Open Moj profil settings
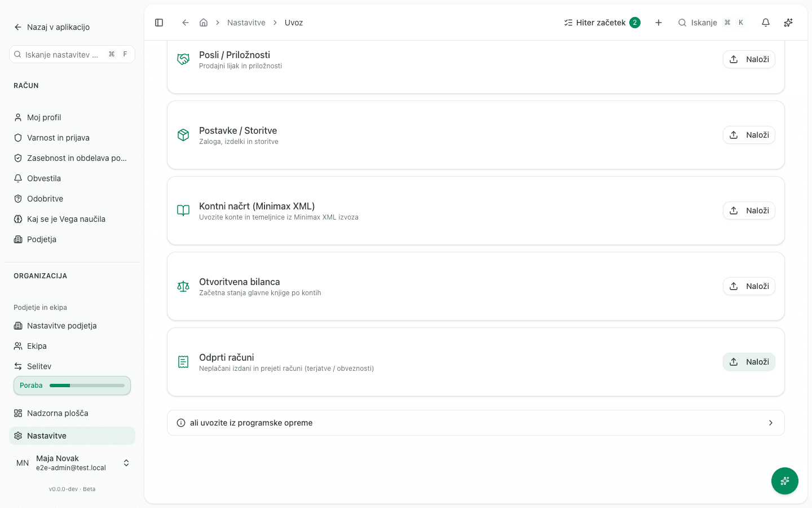 click(x=72, y=117)
